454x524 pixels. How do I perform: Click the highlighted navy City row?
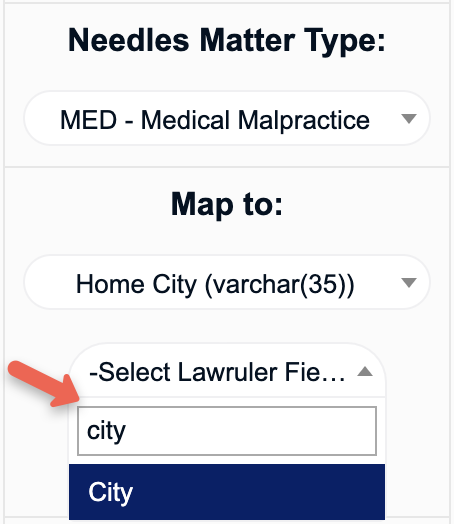click(227, 492)
